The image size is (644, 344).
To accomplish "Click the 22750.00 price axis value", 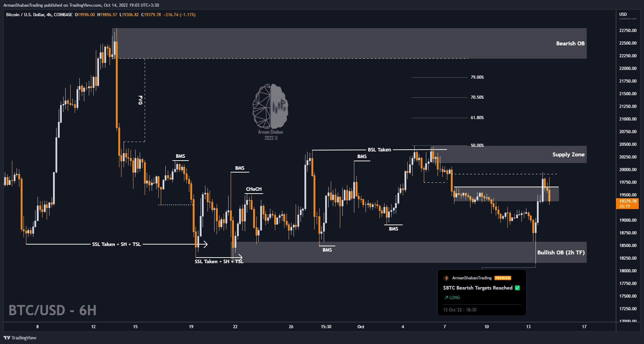I will pos(628,31).
